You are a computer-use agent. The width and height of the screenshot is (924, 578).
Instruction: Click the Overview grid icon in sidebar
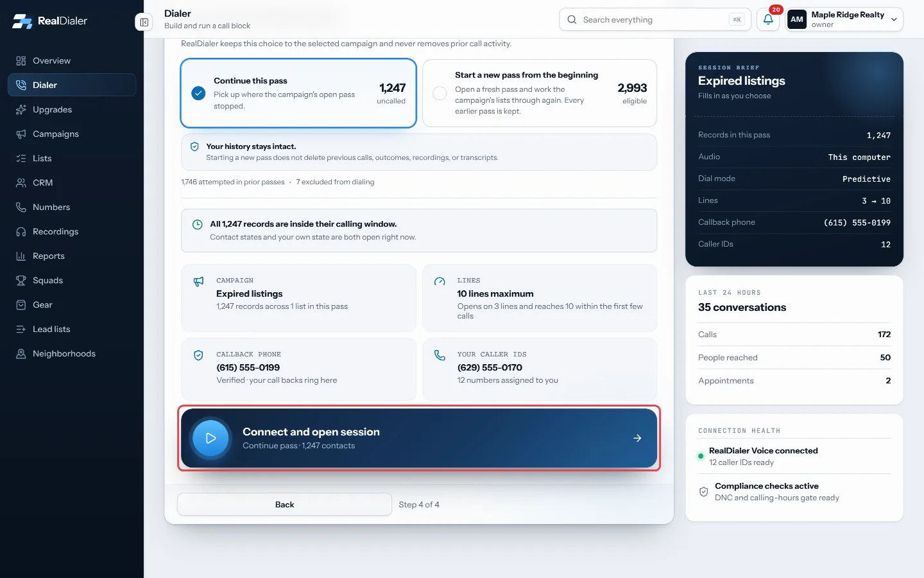pos(21,61)
